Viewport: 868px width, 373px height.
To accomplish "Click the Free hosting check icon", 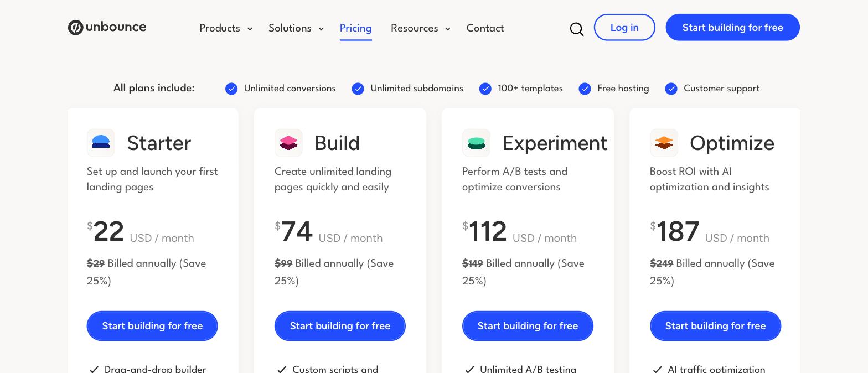I will pos(585,89).
